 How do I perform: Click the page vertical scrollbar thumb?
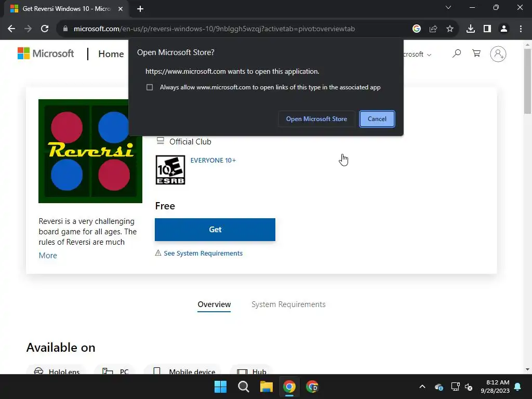pyautogui.click(x=527, y=82)
